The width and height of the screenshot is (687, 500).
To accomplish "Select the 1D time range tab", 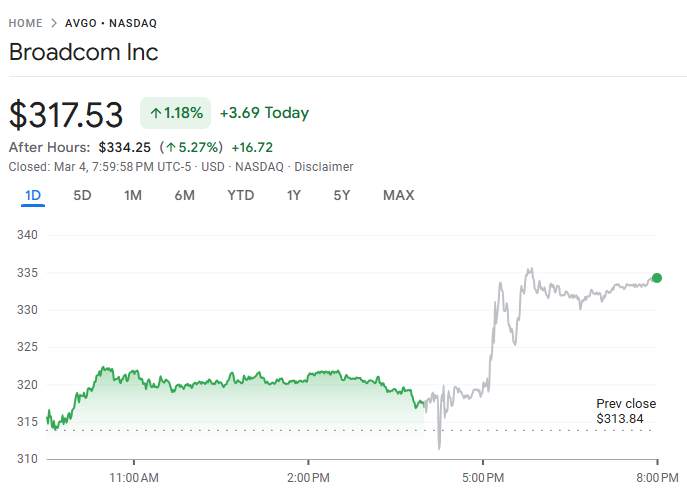I will pos(33,195).
